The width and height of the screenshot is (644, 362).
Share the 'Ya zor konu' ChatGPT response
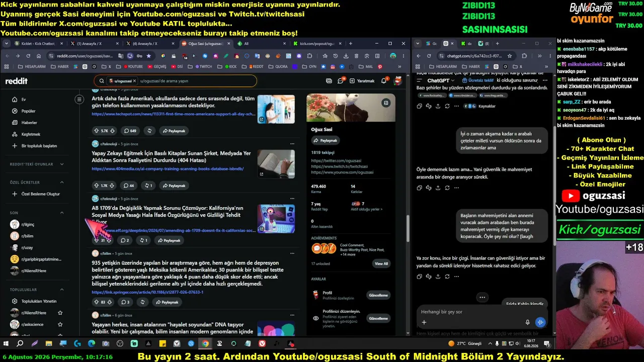tap(438, 276)
